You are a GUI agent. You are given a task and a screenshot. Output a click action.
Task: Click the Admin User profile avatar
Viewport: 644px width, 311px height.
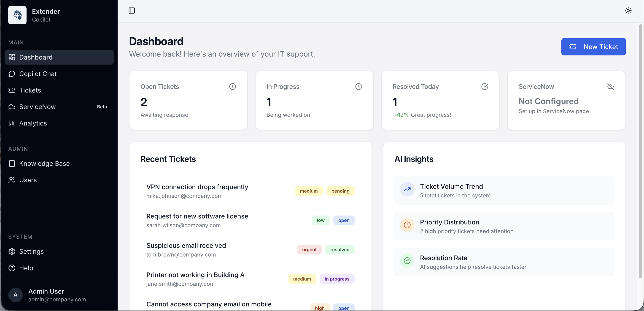tap(15, 295)
